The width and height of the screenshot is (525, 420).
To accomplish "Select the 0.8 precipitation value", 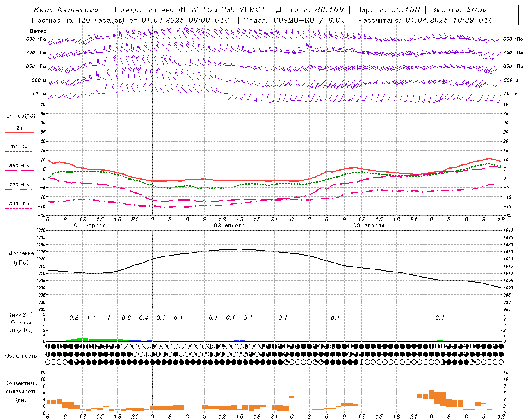I will [74, 318].
